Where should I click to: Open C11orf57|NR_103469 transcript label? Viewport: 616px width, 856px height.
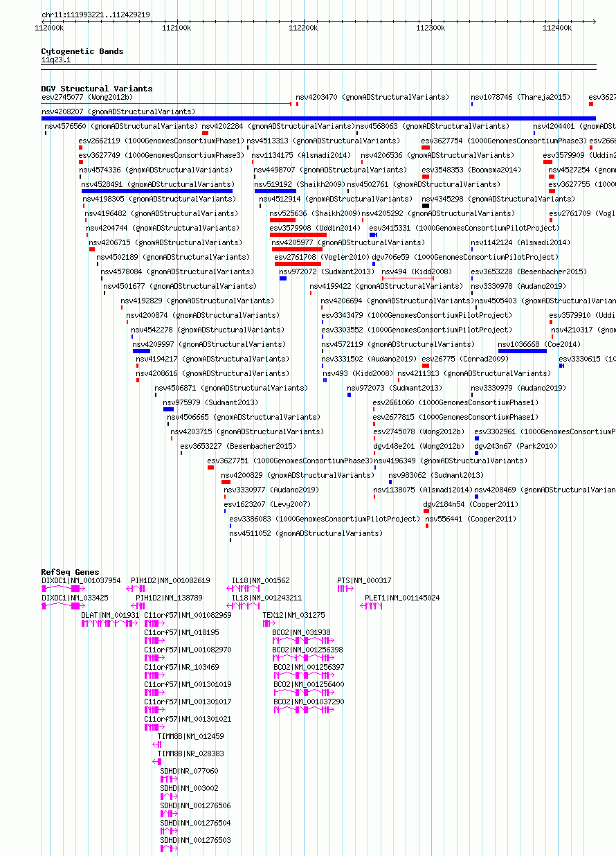181,667
